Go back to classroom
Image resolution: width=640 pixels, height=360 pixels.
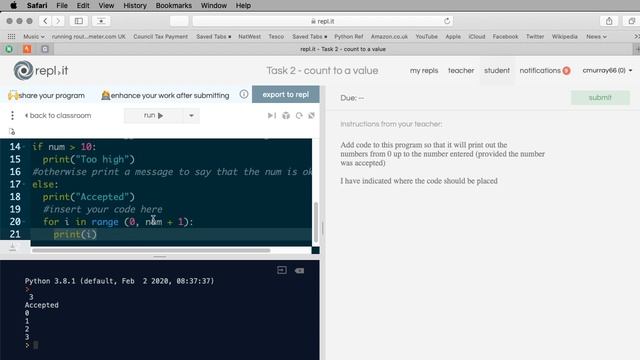pyautogui.click(x=58, y=116)
